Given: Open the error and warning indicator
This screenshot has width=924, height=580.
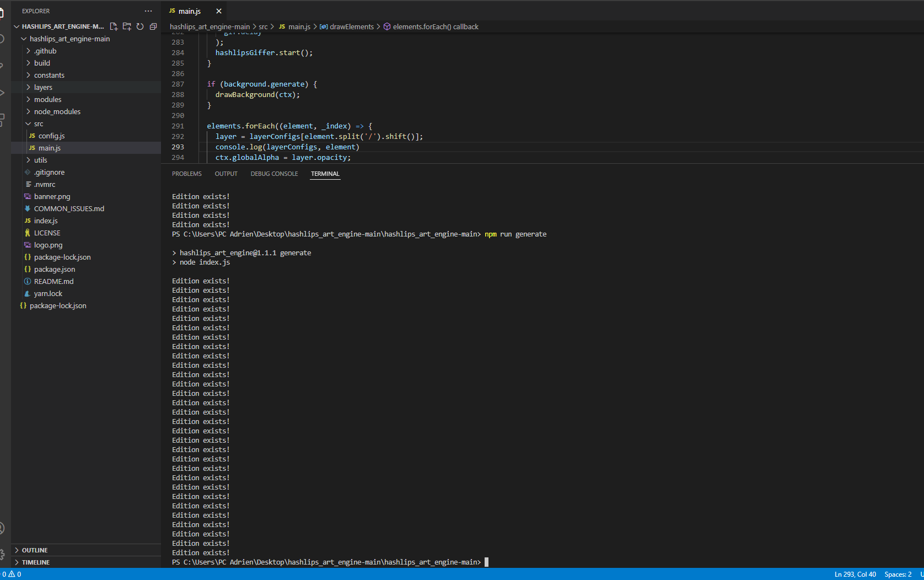Looking at the screenshot, I should coord(12,574).
